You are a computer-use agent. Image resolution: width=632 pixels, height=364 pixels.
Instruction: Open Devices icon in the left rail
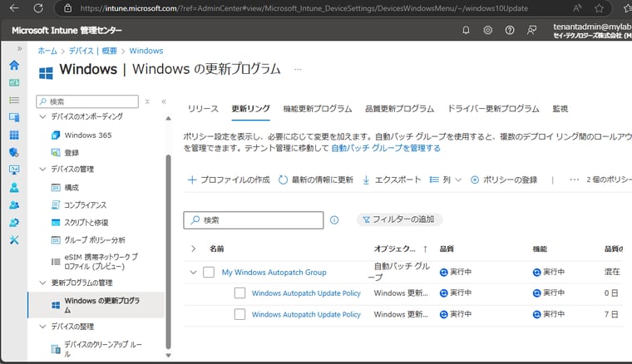[x=14, y=117]
